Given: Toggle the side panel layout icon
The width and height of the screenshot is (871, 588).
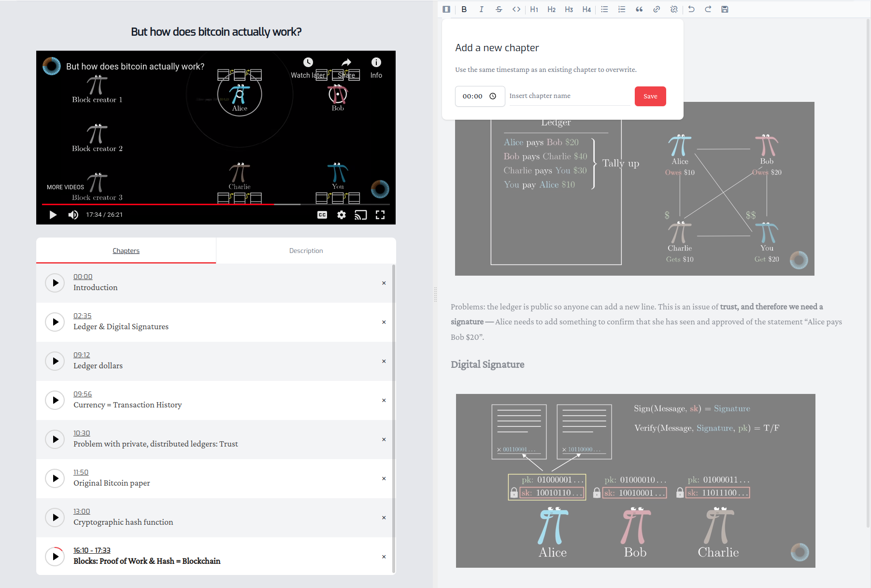Looking at the screenshot, I should [x=446, y=9].
